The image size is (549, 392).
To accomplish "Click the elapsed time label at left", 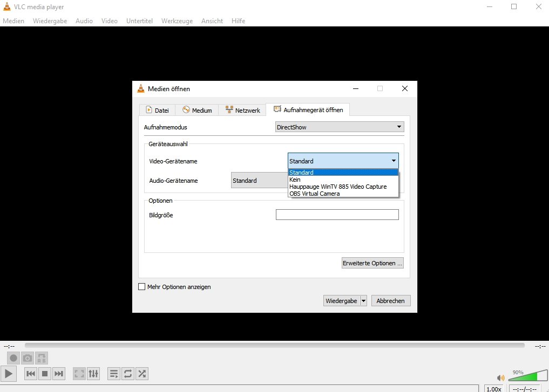I will pyautogui.click(x=9, y=347).
